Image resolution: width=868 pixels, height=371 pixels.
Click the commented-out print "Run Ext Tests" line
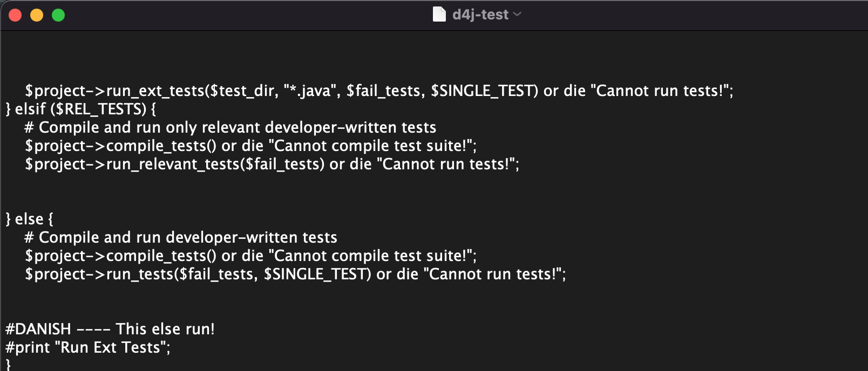88,347
